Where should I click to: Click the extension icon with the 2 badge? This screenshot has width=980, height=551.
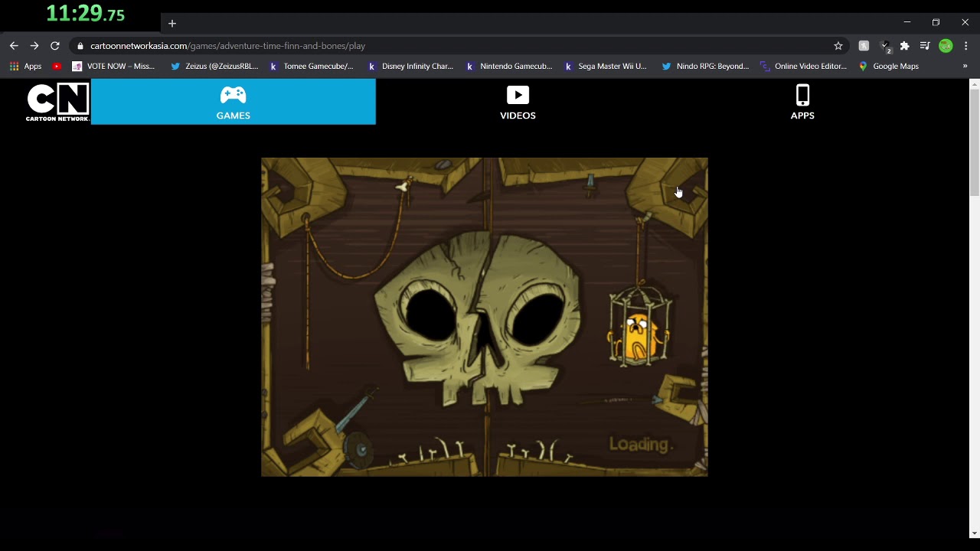(885, 46)
